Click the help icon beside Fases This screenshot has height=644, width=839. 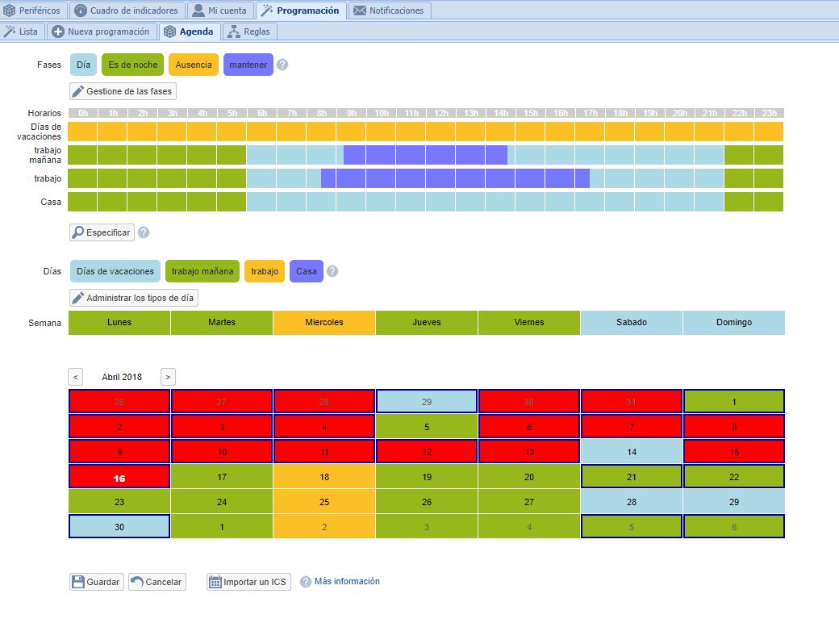click(282, 65)
